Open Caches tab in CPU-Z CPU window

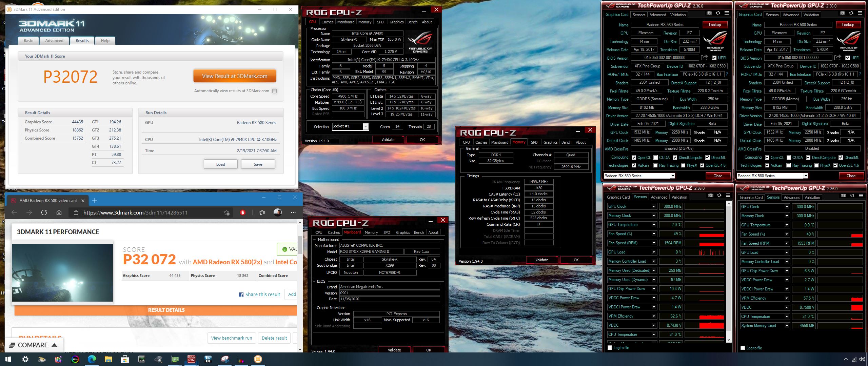(x=327, y=22)
